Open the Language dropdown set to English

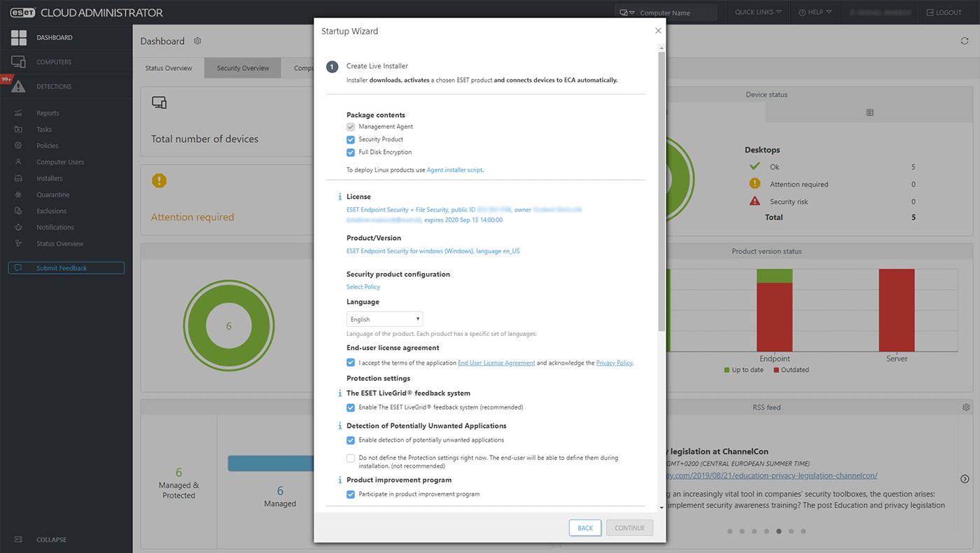click(x=384, y=319)
